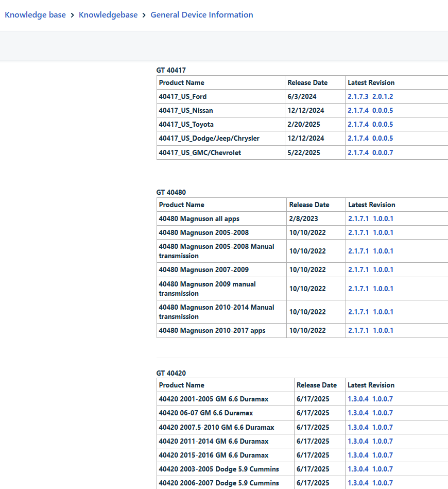Open revision 2.1.7.1 for Magnuson 2007-2009

(x=358, y=269)
